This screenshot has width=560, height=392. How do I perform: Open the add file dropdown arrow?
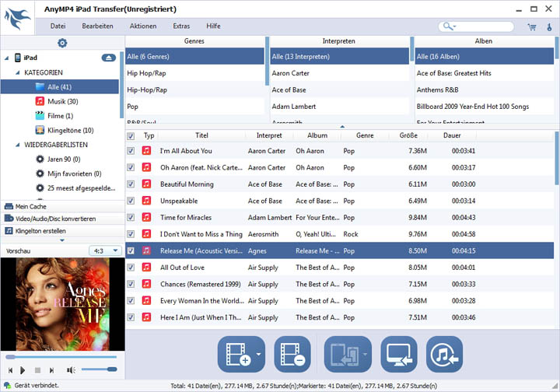(x=259, y=354)
